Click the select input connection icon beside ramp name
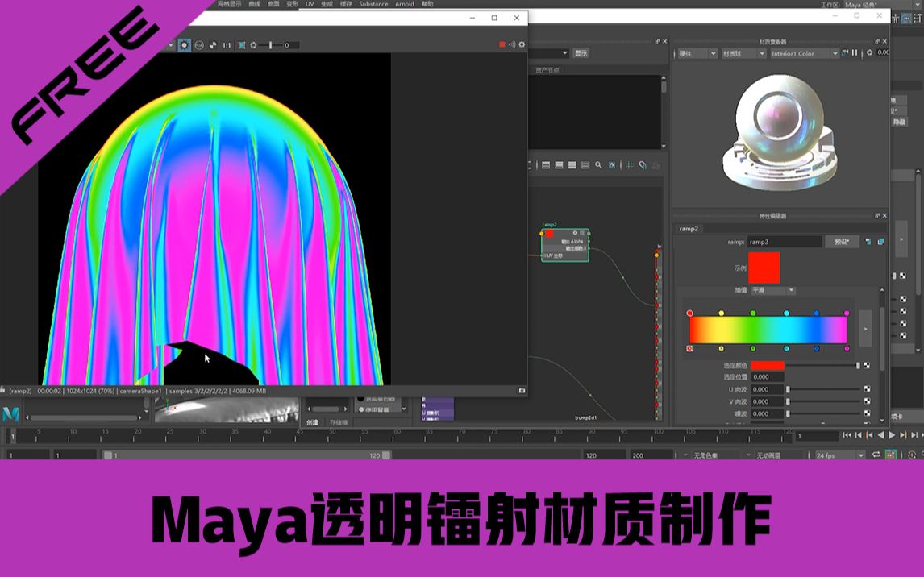924x577 pixels. [868, 242]
